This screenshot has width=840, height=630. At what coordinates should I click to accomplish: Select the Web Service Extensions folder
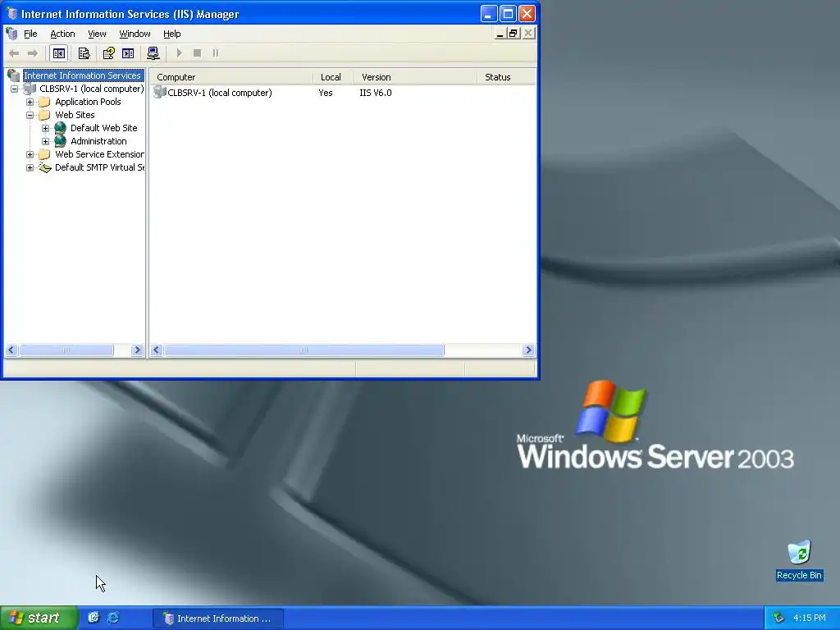99,154
